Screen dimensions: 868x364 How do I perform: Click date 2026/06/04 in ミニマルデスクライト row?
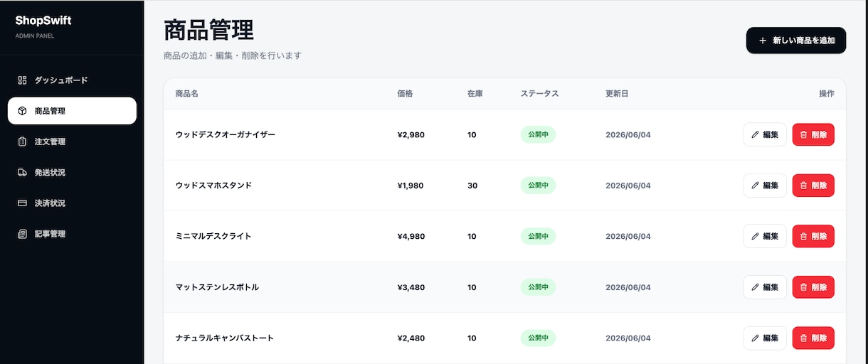coord(628,236)
